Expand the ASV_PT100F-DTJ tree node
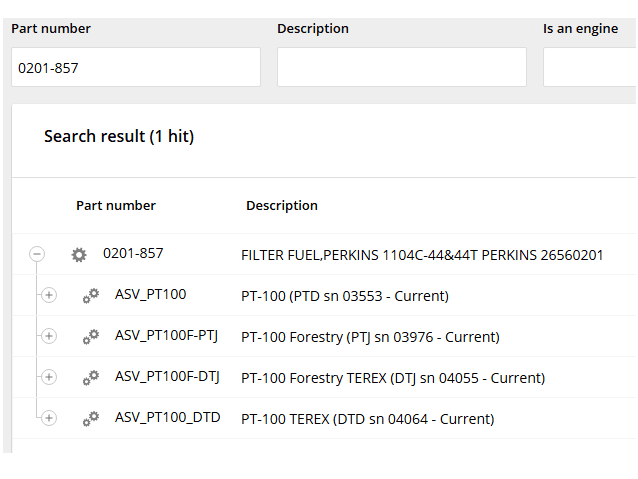Image resolution: width=638 pixels, height=479 pixels. click(x=49, y=377)
